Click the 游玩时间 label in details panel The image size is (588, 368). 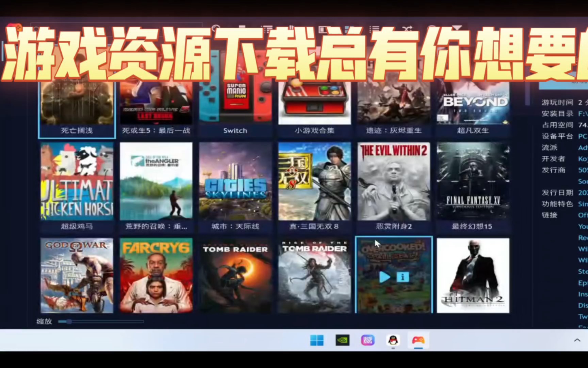tap(557, 102)
